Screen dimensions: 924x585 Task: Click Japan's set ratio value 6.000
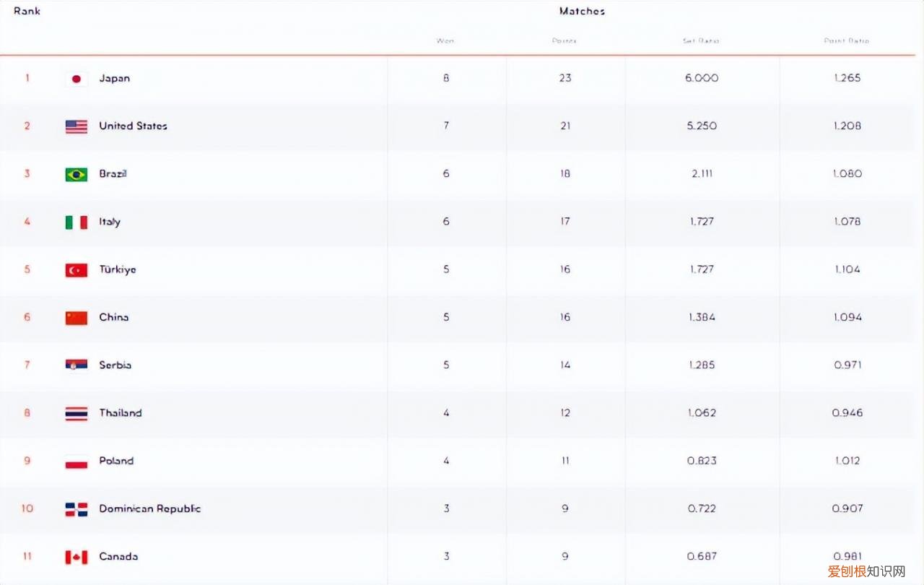[702, 78]
